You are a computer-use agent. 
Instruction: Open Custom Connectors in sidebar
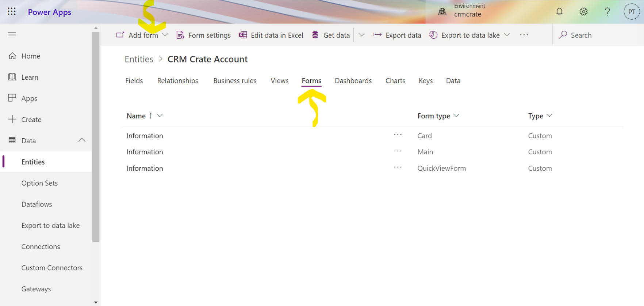(x=46, y=268)
